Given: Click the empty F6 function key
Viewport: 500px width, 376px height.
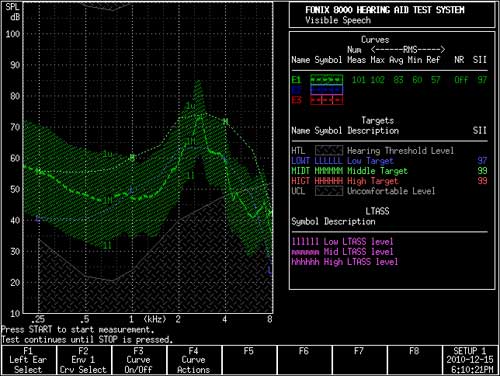Looking at the screenshot, I should tap(304, 360).
